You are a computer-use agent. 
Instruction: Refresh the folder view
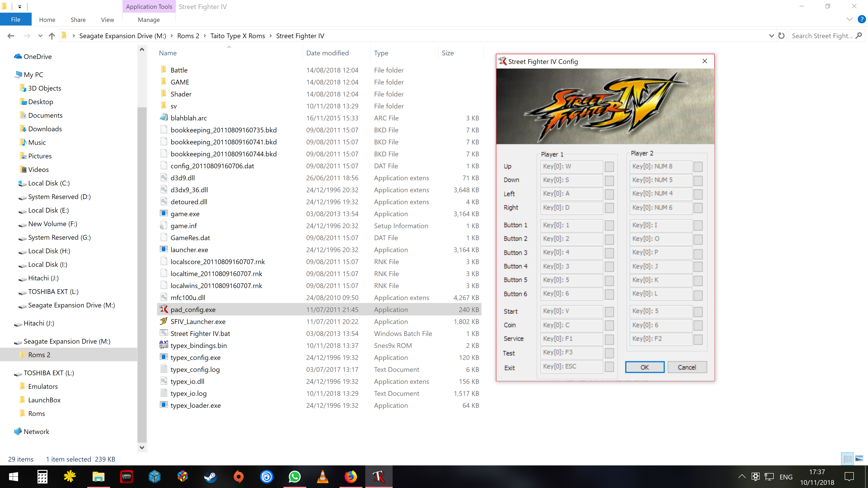click(781, 36)
